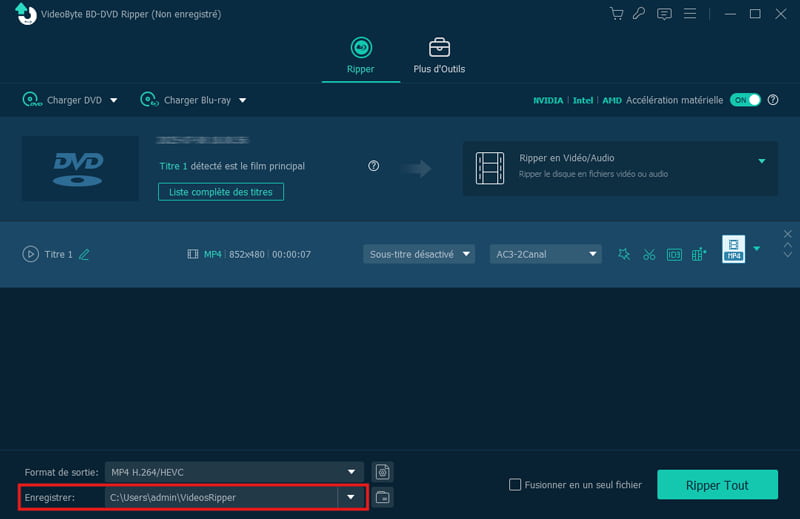Click the film strip rip mode icon
This screenshot has width=800, height=519.
(490, 168)
